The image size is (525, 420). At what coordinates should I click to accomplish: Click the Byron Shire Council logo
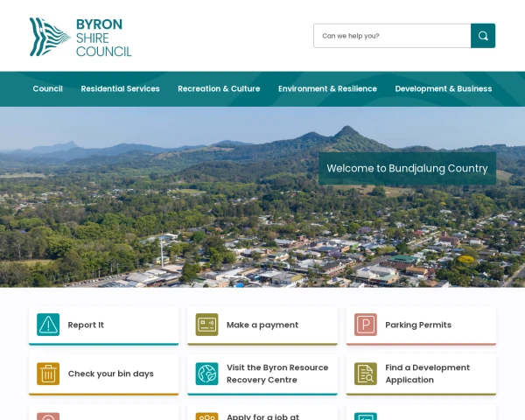pyautogui.click(x=80, y=37)
